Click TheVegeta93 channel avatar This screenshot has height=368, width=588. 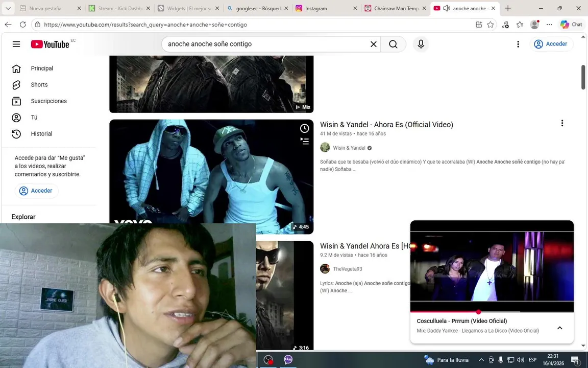tap(325, 268)
